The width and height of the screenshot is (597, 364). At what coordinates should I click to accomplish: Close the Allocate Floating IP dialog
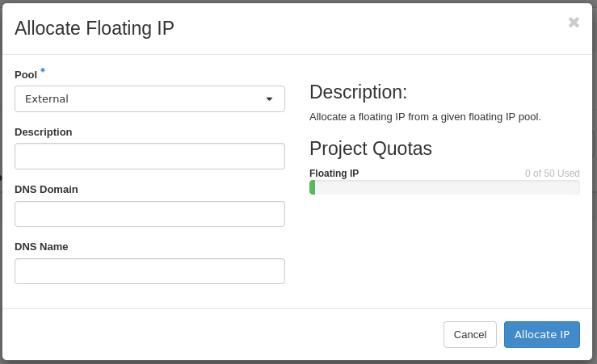click(x=574, y=23)
